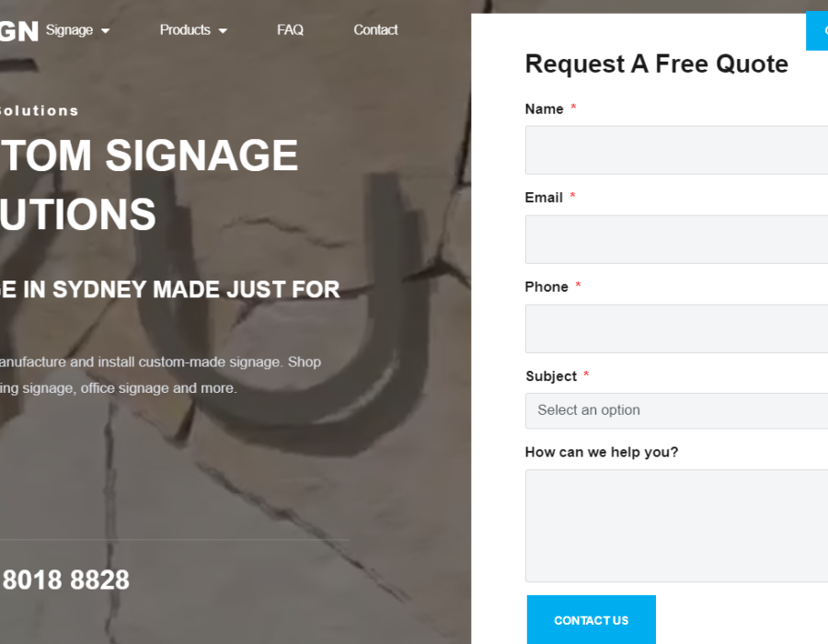
Task: Select the Phone input field
Action: 676,328
